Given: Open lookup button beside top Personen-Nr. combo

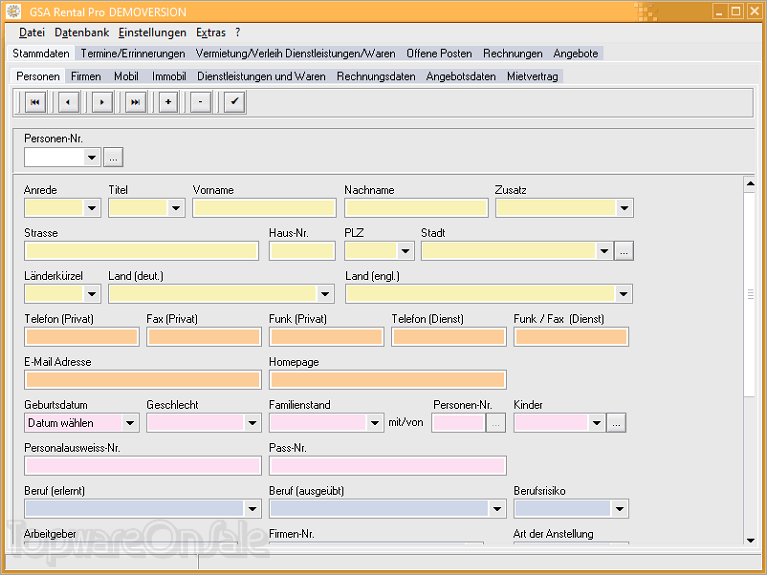Looking at the screenshot, I should click(113, 158).
